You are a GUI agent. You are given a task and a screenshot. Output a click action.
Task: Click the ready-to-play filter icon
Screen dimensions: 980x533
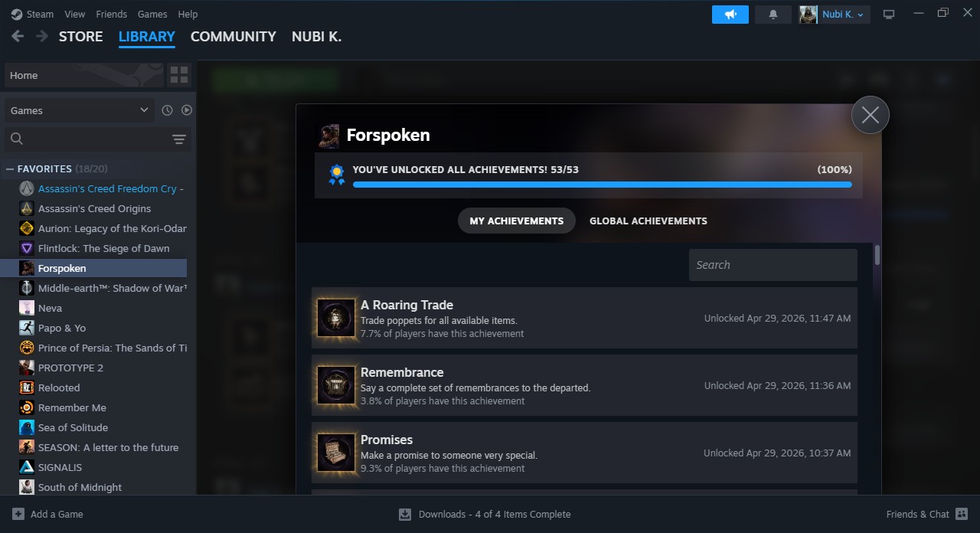click(187, 110)
